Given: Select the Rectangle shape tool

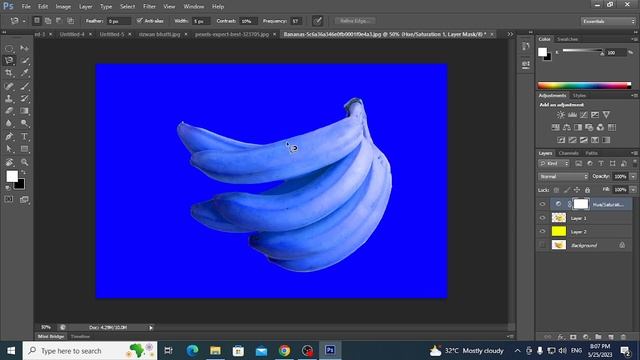Looking at the screenshot, I should pyautogui.click(x=24, y=149).
